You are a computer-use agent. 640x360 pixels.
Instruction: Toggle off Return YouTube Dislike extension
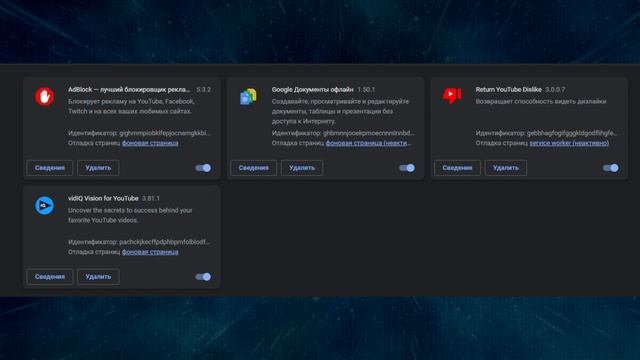611,168
